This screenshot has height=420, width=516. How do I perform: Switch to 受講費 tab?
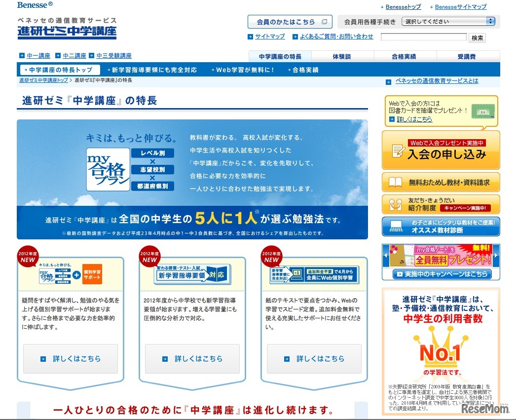[467, 57]
